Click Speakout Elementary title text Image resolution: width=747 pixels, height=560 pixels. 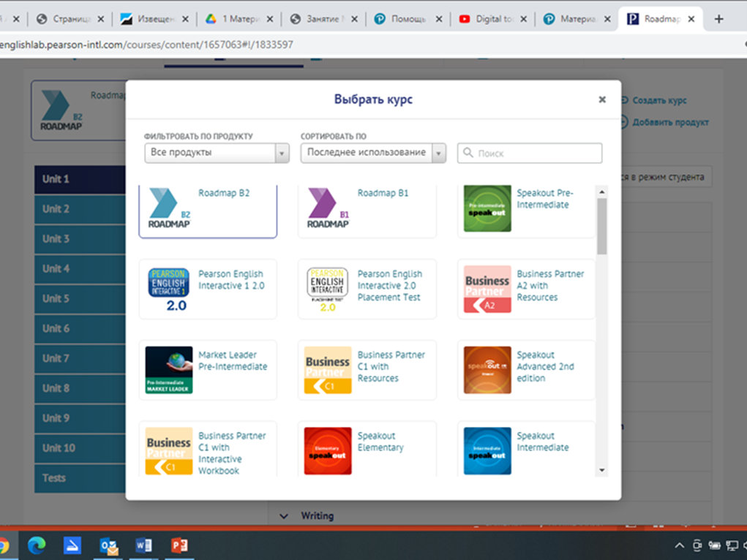pyautogui.click(x=380, y=442)
